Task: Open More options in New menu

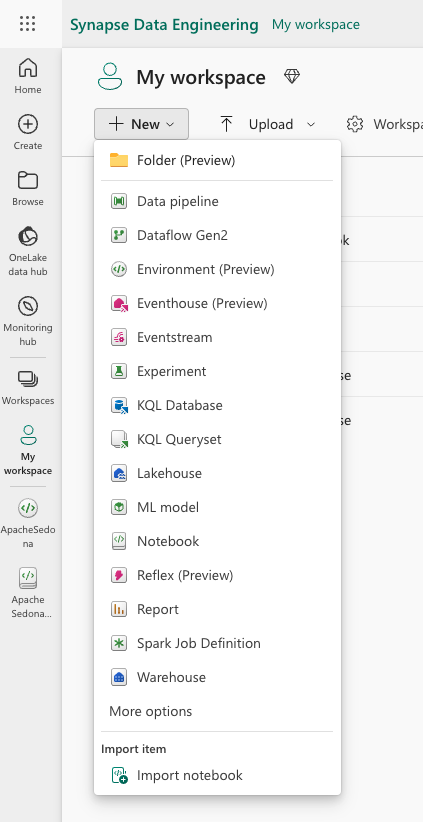Action: point(150,711)
